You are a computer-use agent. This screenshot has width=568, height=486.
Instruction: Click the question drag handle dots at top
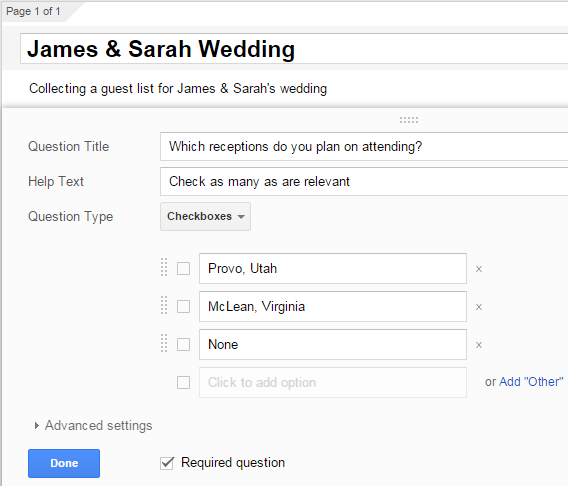tap(409, 120)
